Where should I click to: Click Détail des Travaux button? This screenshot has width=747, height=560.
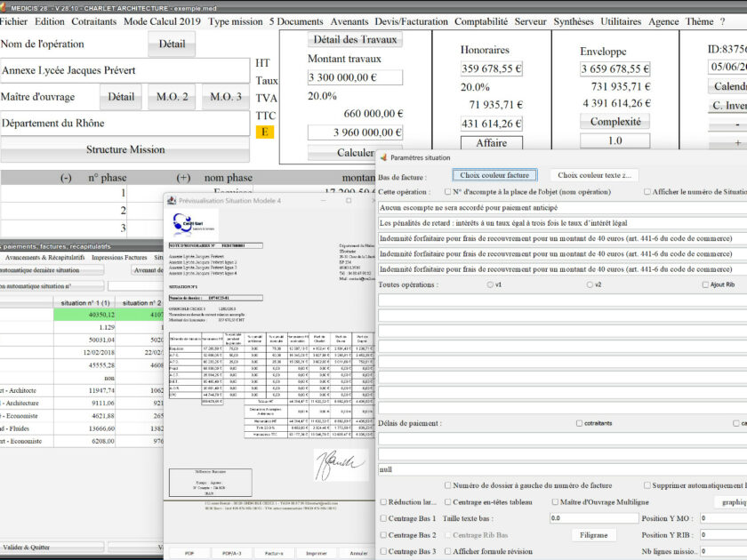pyautogui.click(x=355, y=39)
